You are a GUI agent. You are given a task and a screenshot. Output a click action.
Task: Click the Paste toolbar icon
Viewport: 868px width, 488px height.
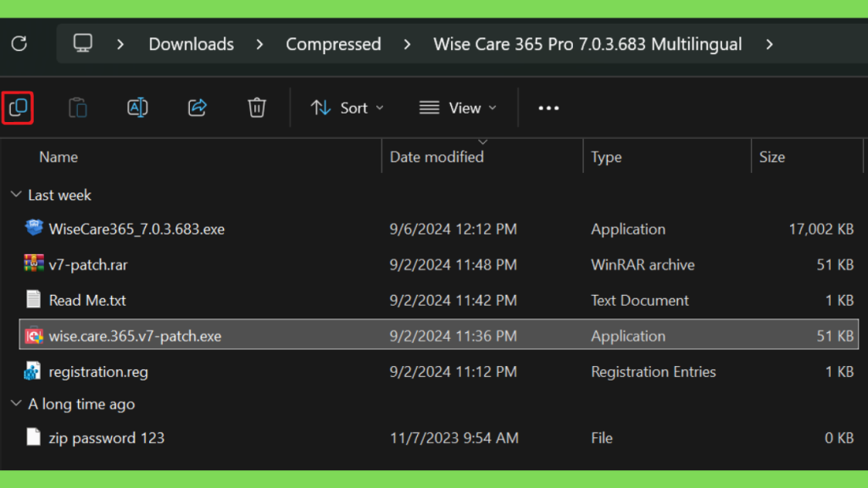click(x=77, y=108)
